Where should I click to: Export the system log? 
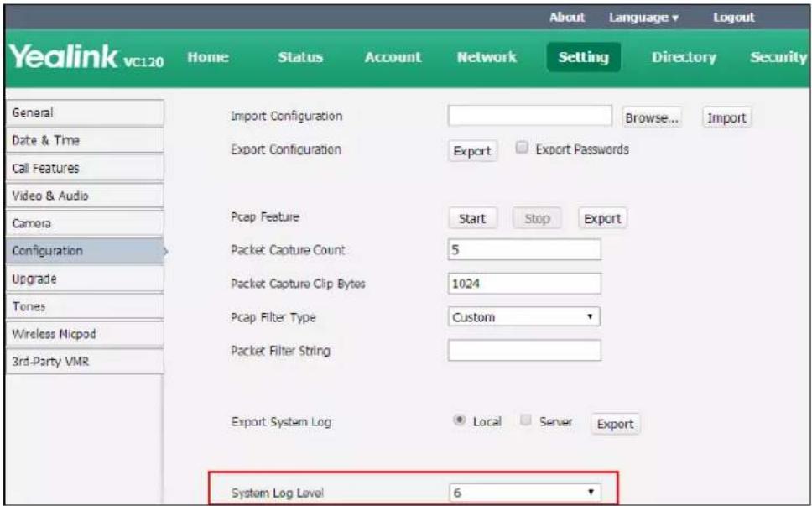(615, 424)
